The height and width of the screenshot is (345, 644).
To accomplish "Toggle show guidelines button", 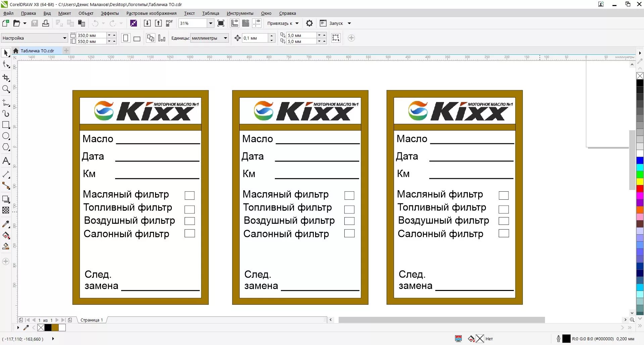I will point(257,23).
